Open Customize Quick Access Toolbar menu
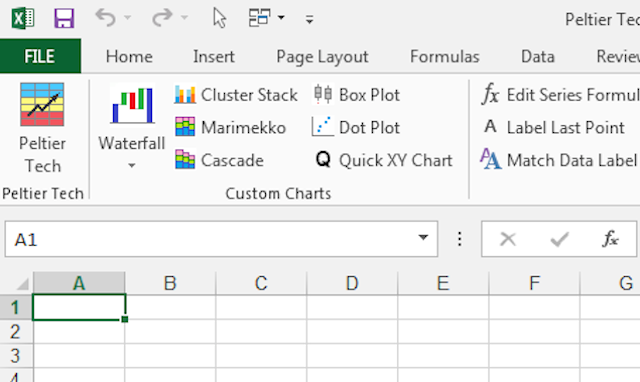Image resolution: width=640 pixels, height=382 pixels. 309,19
